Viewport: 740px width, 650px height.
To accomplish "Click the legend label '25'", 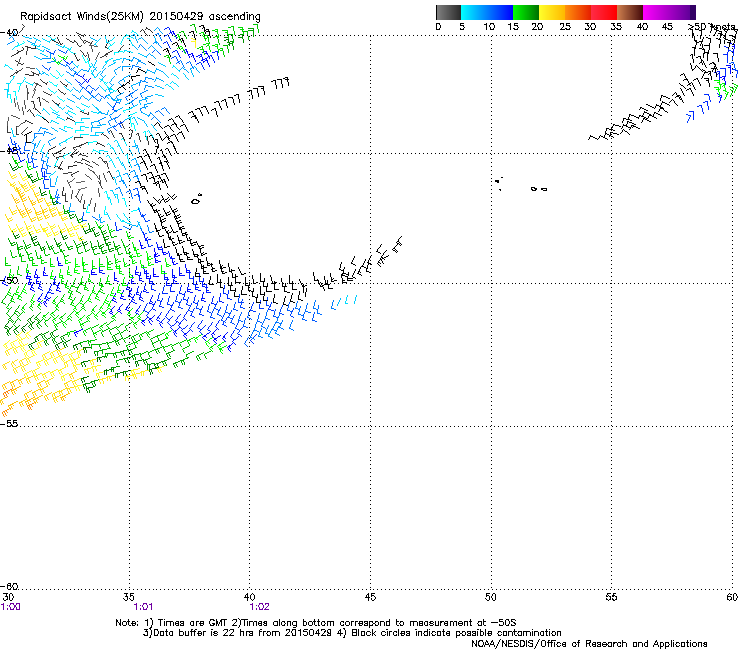I will [x=565, y=27].
